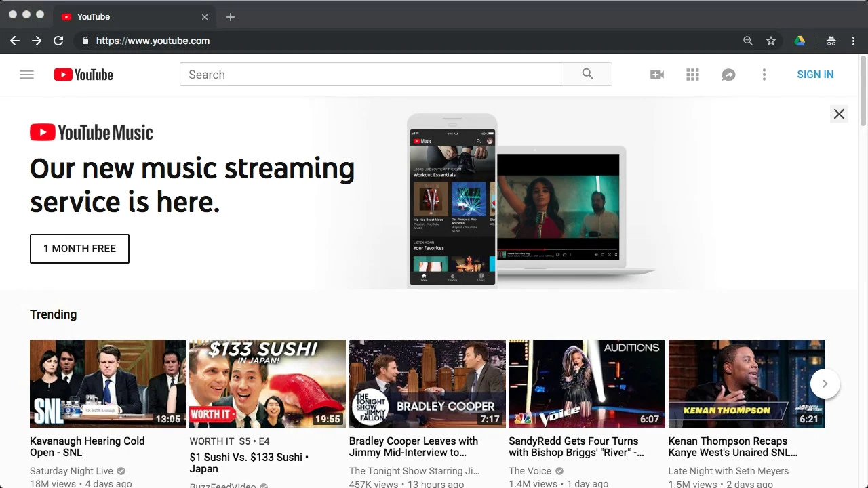Screen dimensions: 868x488
Task: Click the YouTube logo in header
Action: click(x=83, y=75)
